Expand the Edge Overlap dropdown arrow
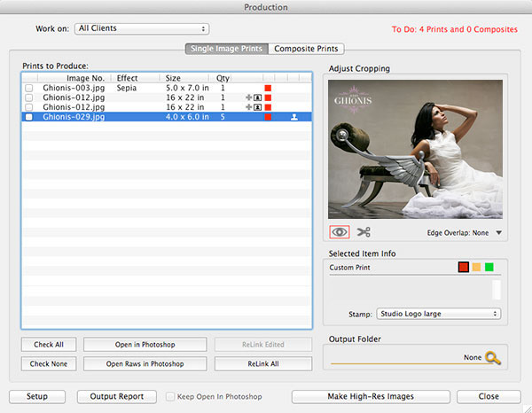532x413 pixels. pos(499,234)
